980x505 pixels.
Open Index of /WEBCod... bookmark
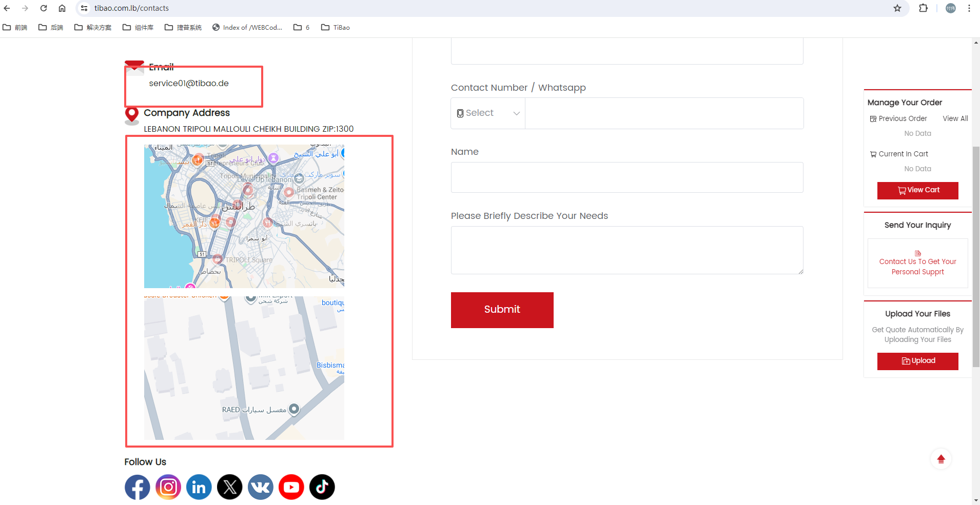[x=247, y=28]
